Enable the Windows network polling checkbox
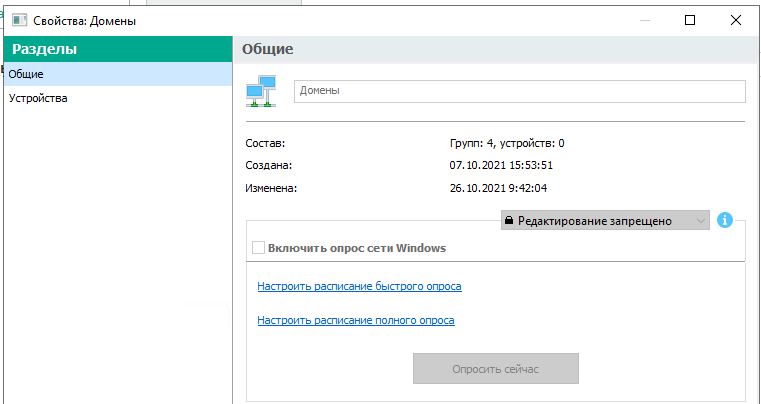761x404 pixels. [258, 248]
